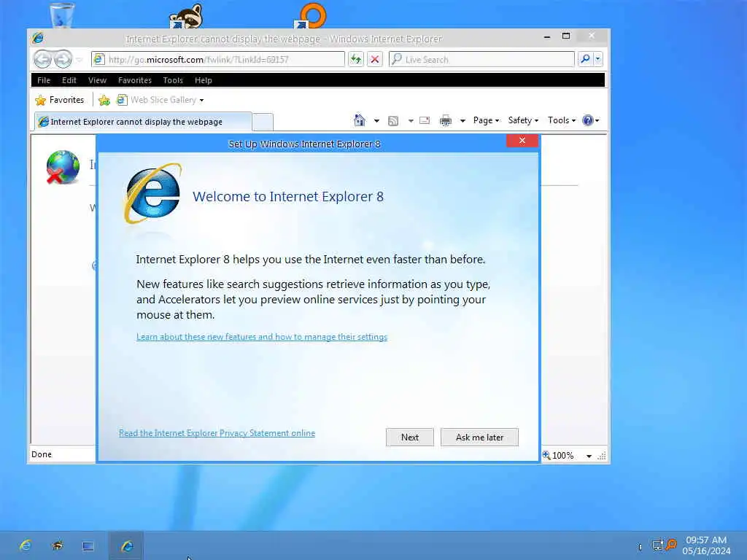Open the Page dropdown menu
747x560 pixels.
point(486,120)
